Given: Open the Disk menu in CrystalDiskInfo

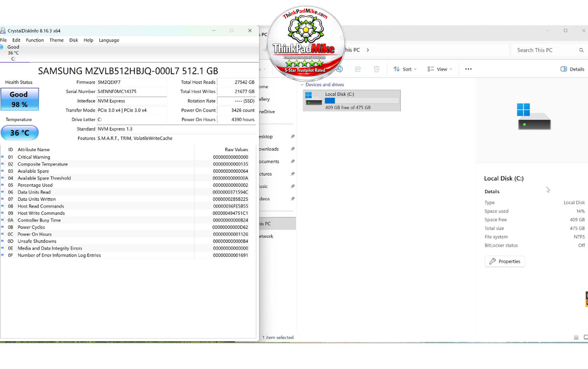Looking at the screenshot, I should pyautogui.click(x=73, y=40).
